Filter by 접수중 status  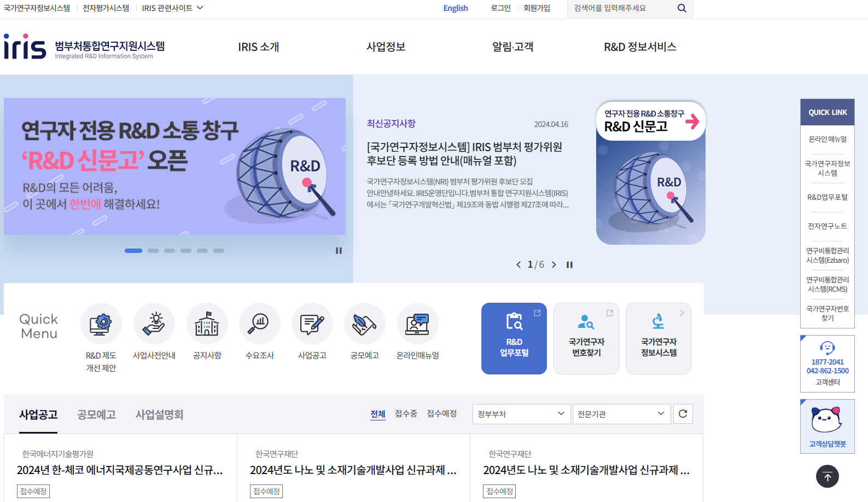(406, 414)
